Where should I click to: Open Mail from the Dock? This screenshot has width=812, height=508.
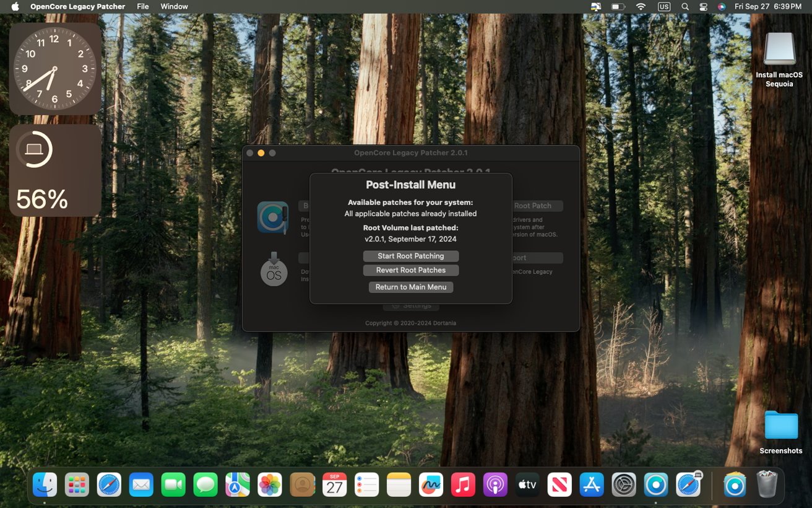(x=141, y=484)
